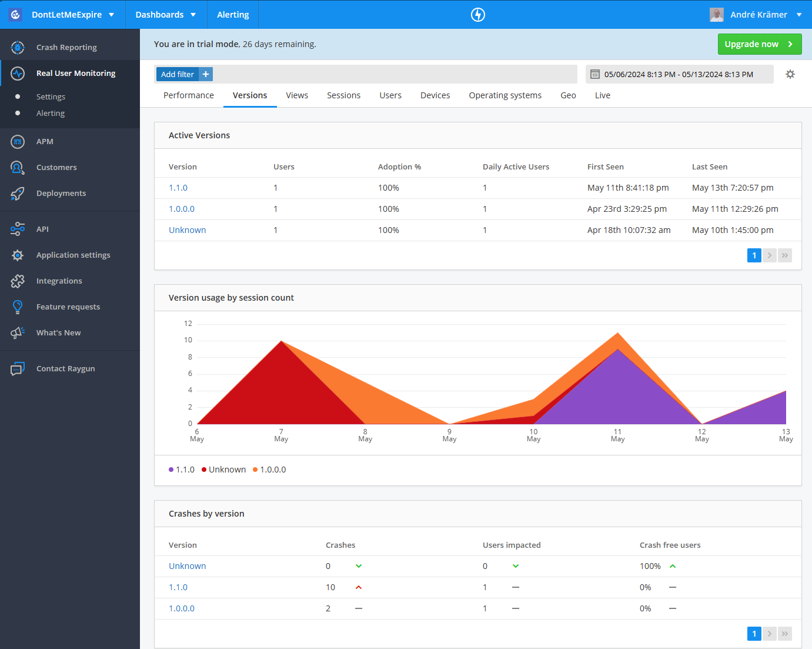Click the Upgrade now button

pyautogui.click(x=760, y=44)
